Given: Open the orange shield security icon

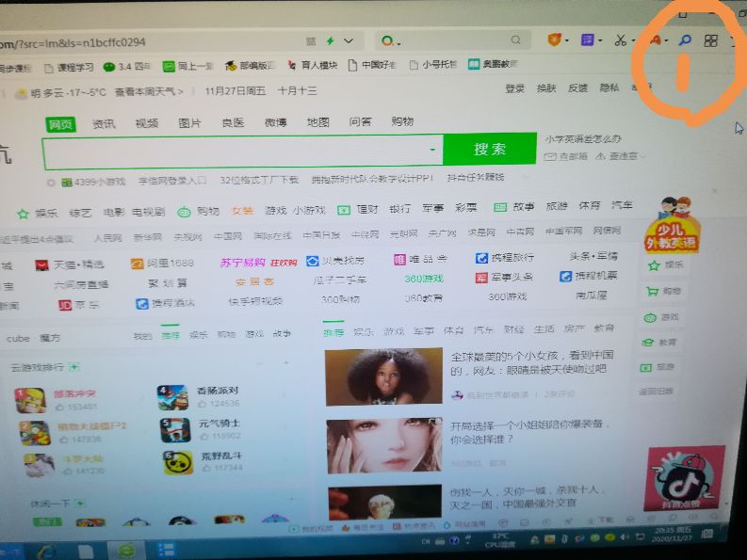Looking at the screenshot, I should point(555,40).
